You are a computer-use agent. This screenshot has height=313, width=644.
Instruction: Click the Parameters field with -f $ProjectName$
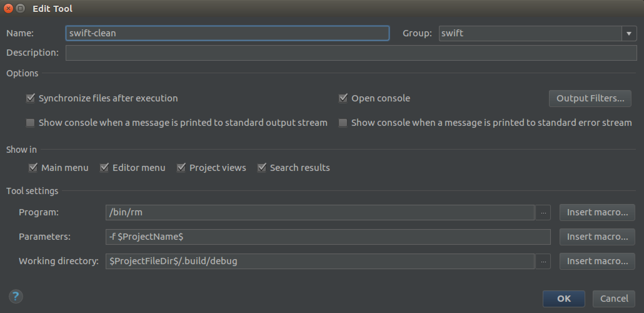click(x=328, y=237)
